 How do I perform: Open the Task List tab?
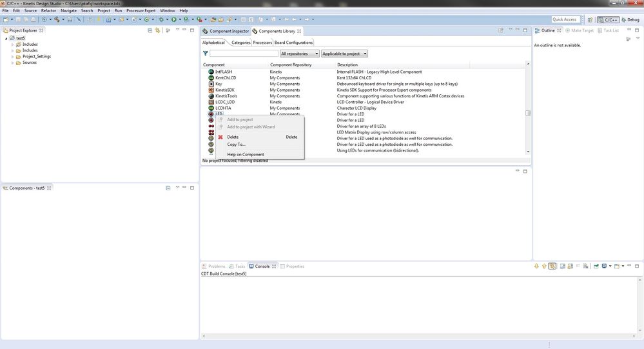coord(609,30)
